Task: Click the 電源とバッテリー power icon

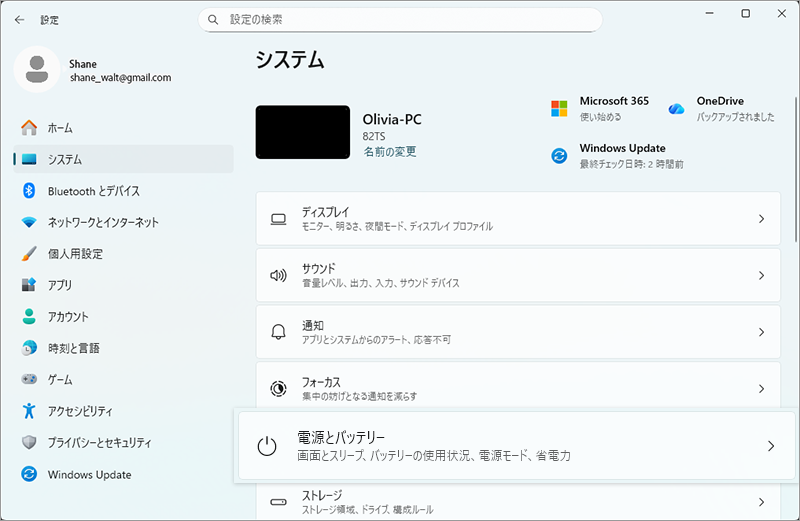Action: pos(267,446)
